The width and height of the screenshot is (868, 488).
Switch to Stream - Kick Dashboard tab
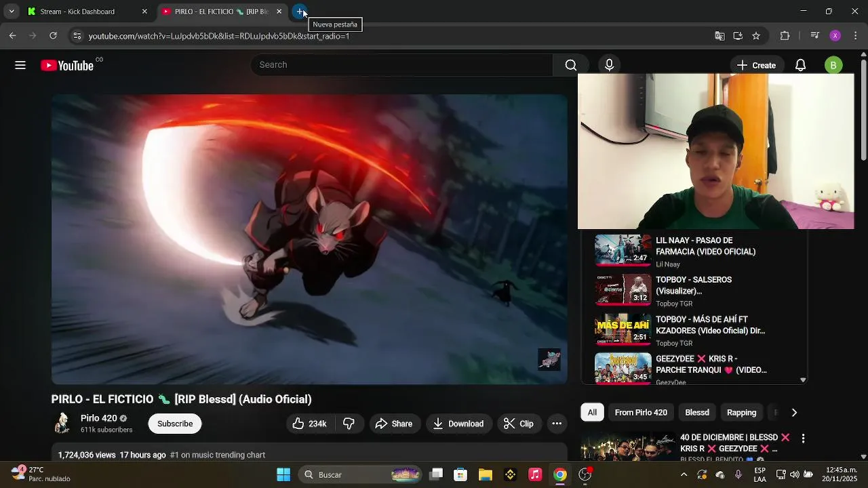(86, 12)
